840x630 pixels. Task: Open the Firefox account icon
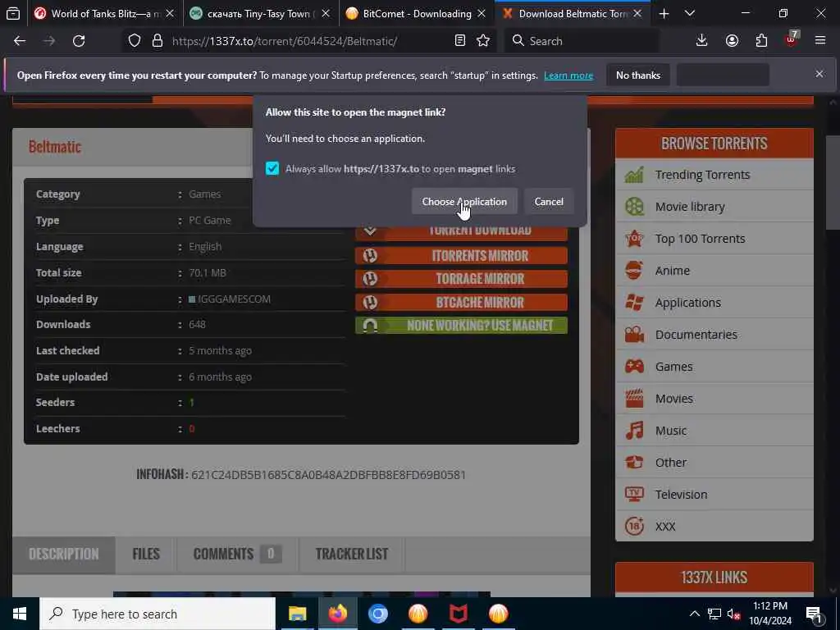[732, 41]
